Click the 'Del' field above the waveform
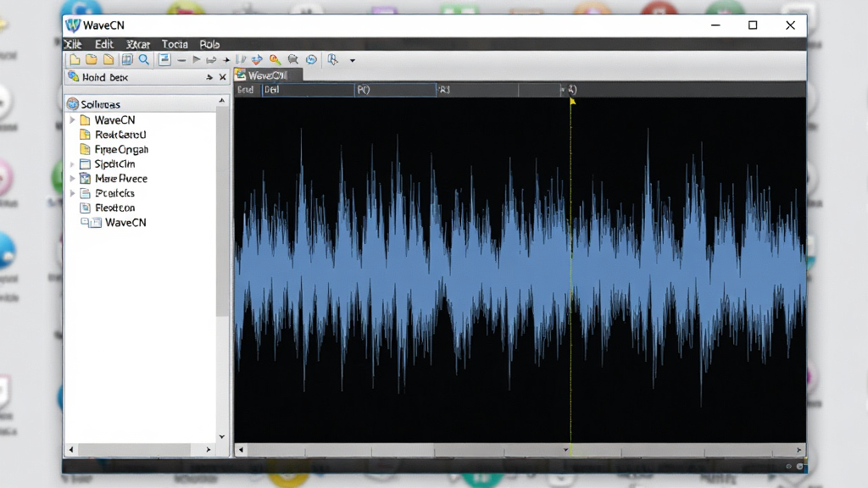Image resolution: width=868 pixels, height=488 pixels. 308,90
